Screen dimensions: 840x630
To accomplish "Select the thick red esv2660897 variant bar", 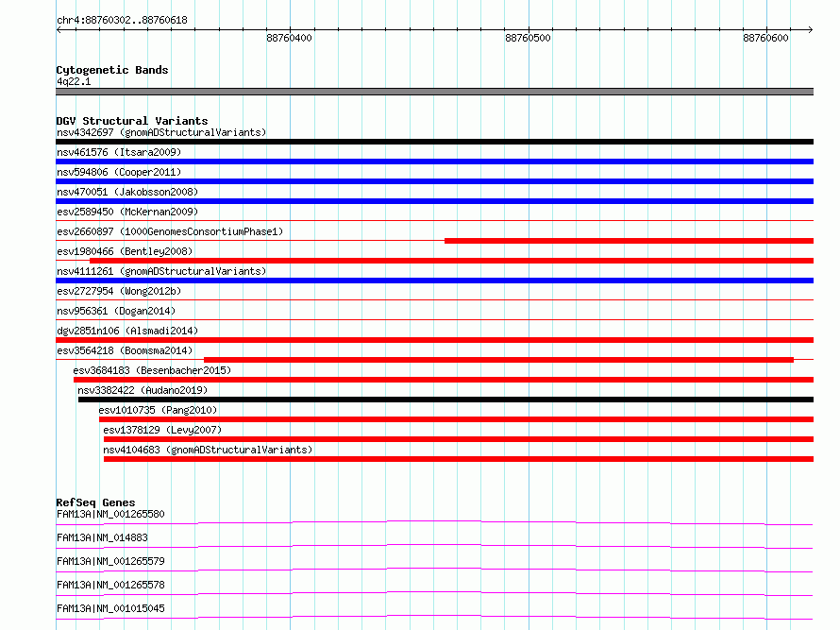I will [629, 241].
